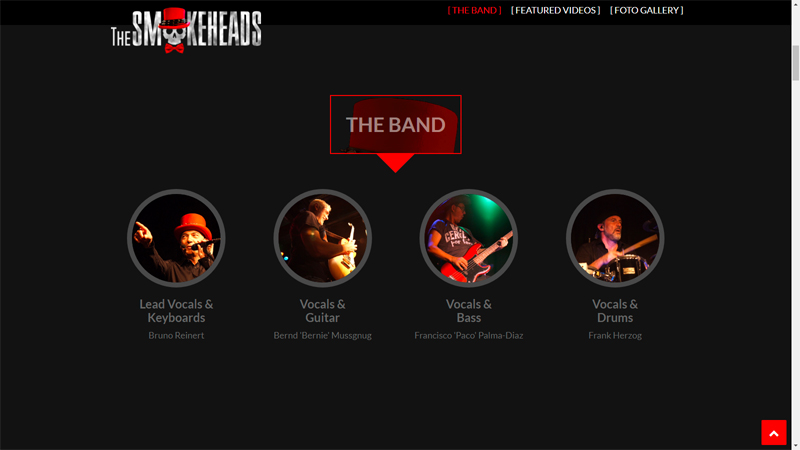
Task: Click the vertical scrollbar thumb
Action: [795, 63]
